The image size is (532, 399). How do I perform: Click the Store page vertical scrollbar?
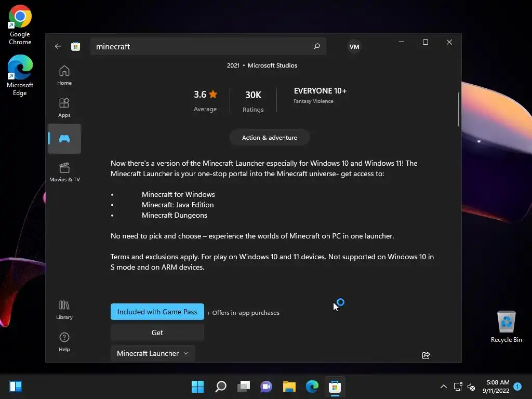(459, 109)
